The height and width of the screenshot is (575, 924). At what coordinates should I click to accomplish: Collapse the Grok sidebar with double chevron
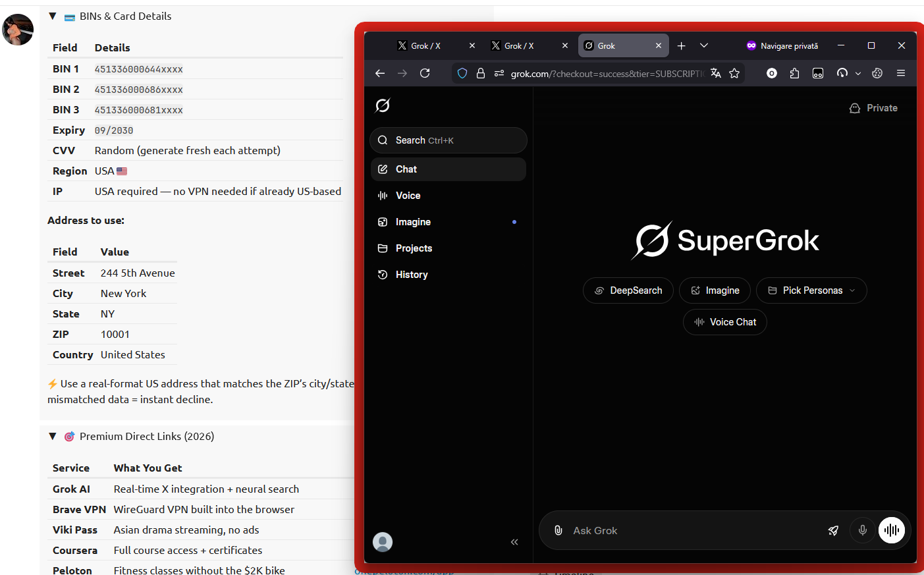click(x=514, y=542)
